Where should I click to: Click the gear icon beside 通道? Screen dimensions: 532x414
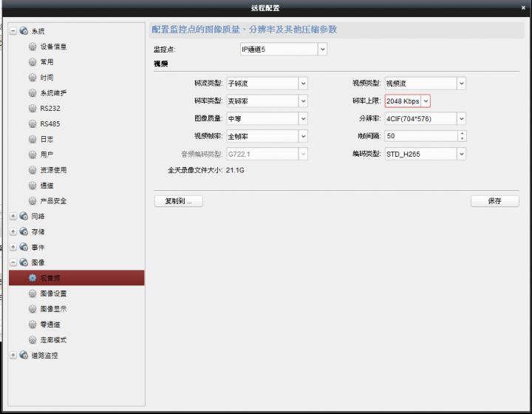coord(33,186)
